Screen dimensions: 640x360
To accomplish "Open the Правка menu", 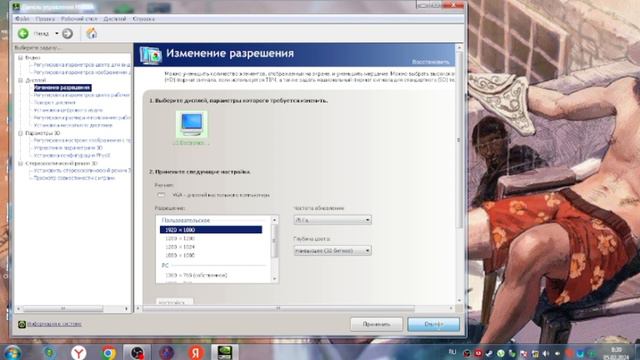I will coord(45,19).
